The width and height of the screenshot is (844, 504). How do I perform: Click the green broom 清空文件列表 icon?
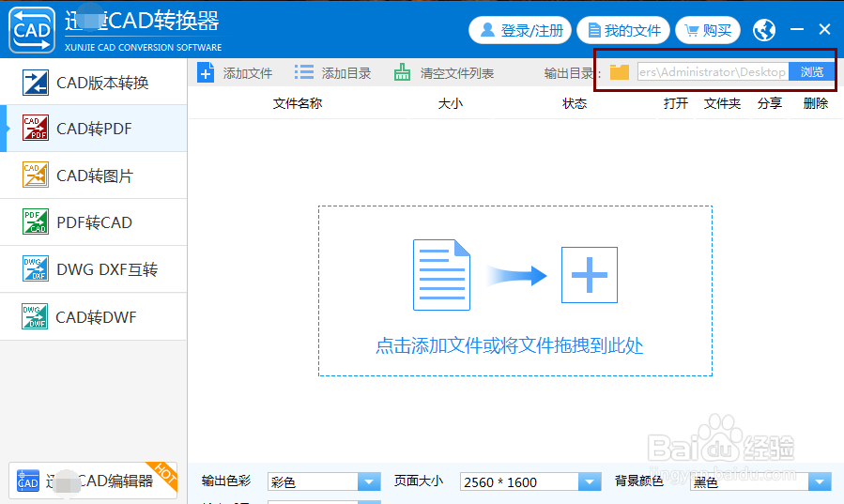click(x=402, y=72)
